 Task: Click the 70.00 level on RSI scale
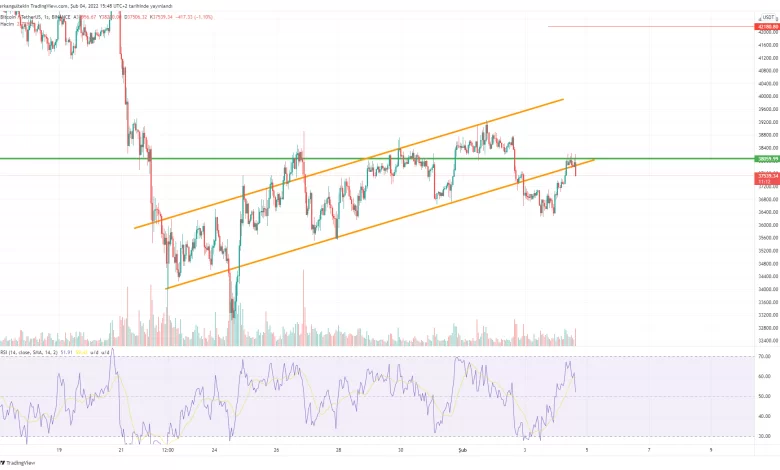coord(764,357)
